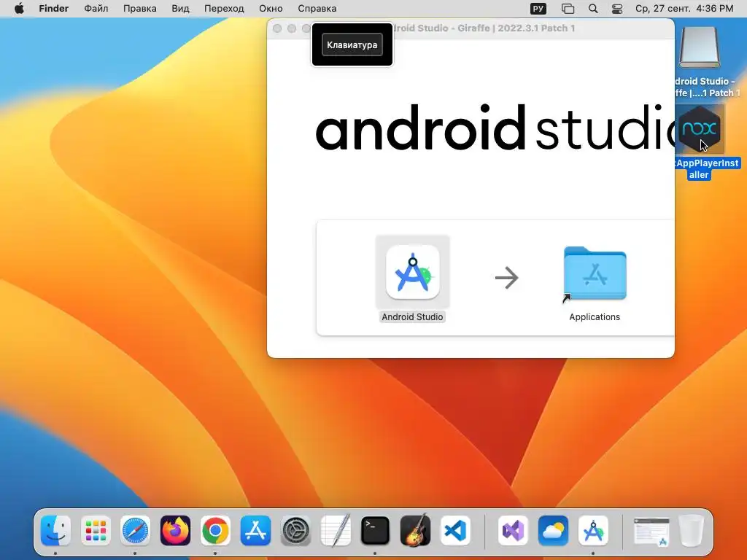Open the Вид menu

(x=181, y=9)
